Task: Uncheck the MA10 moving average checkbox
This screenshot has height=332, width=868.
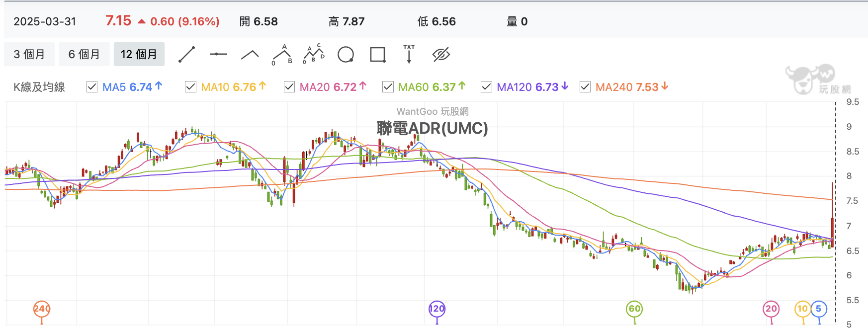Action: click(190, 87)
